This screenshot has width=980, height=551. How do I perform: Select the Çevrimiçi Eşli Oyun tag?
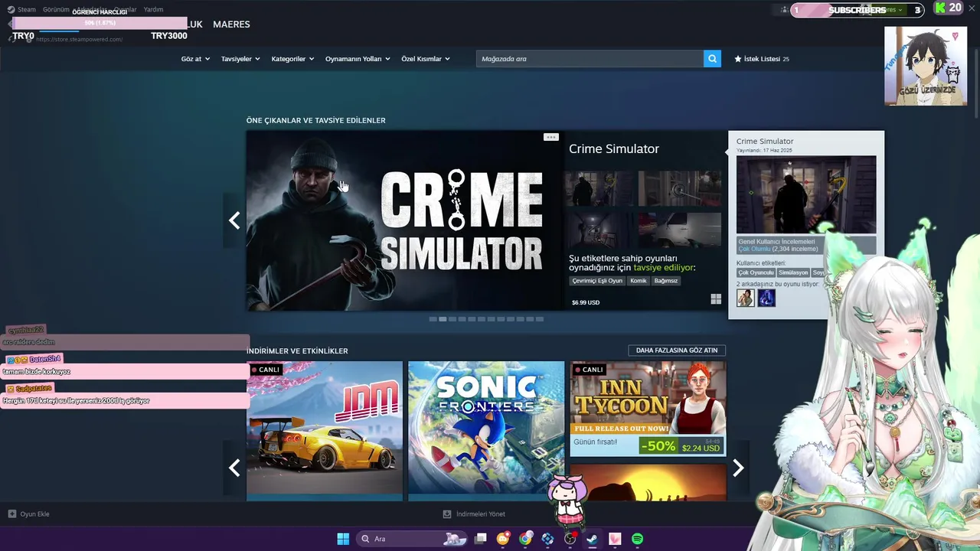click(597, 281)
